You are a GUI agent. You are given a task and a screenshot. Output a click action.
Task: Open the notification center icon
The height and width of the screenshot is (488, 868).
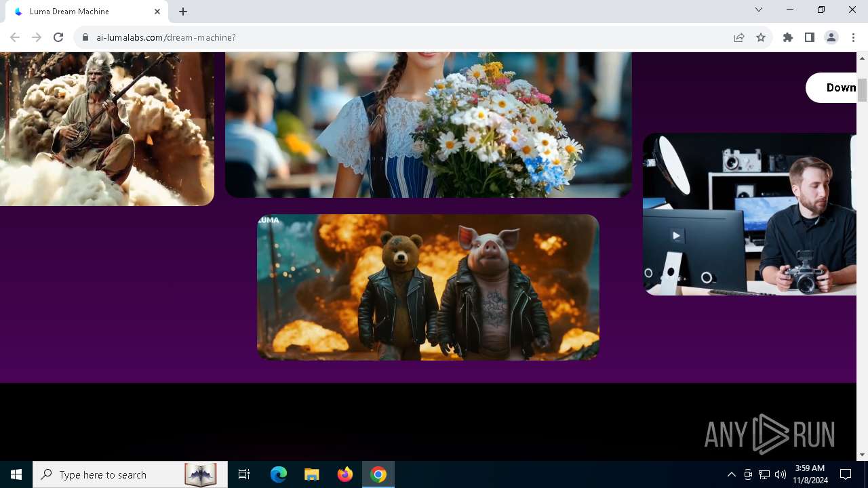point(846,474)
